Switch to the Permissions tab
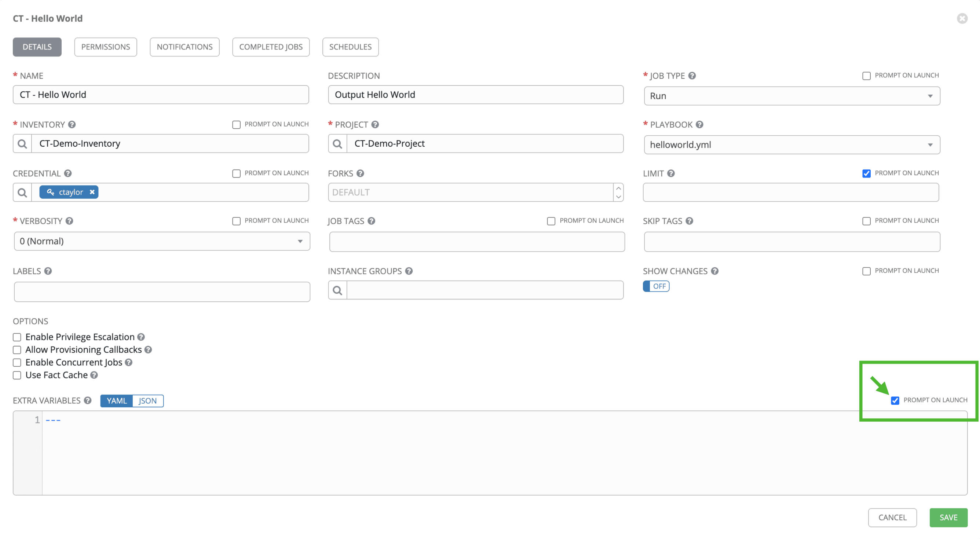980x539 pixels. click(x=105, y=47)
